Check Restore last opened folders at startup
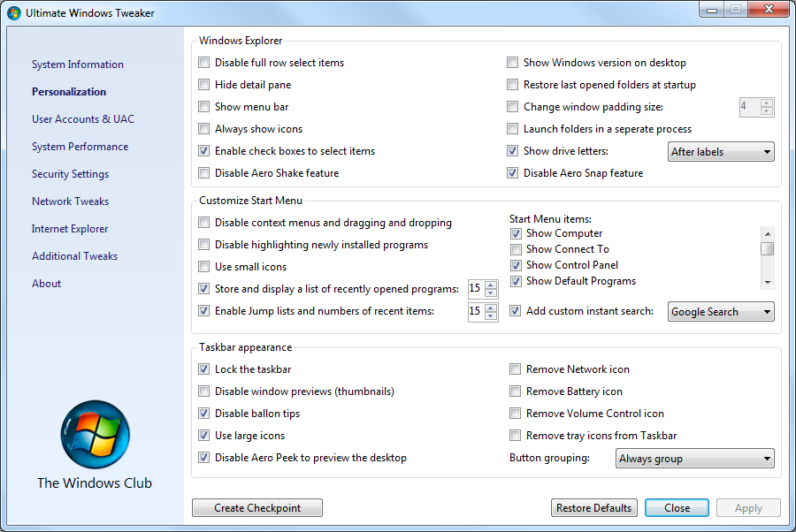The width and height of the screenshot is (796, 532). click(512, 84)
